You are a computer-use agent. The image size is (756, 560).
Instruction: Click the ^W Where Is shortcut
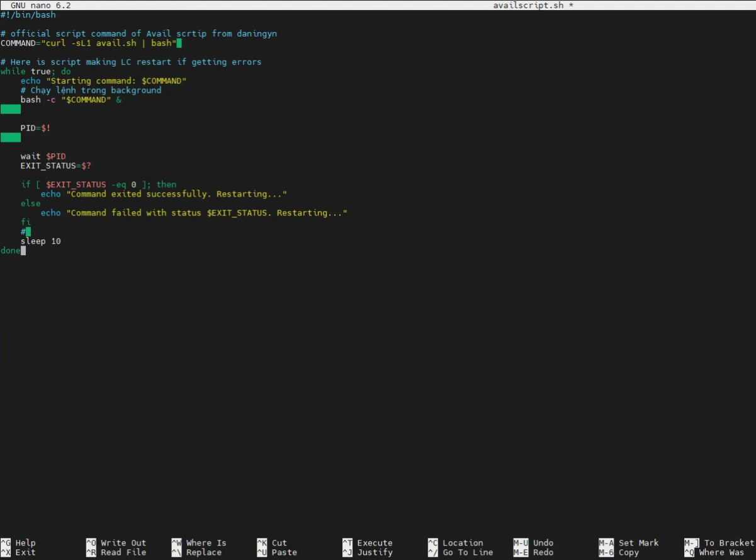coord(199,543)
